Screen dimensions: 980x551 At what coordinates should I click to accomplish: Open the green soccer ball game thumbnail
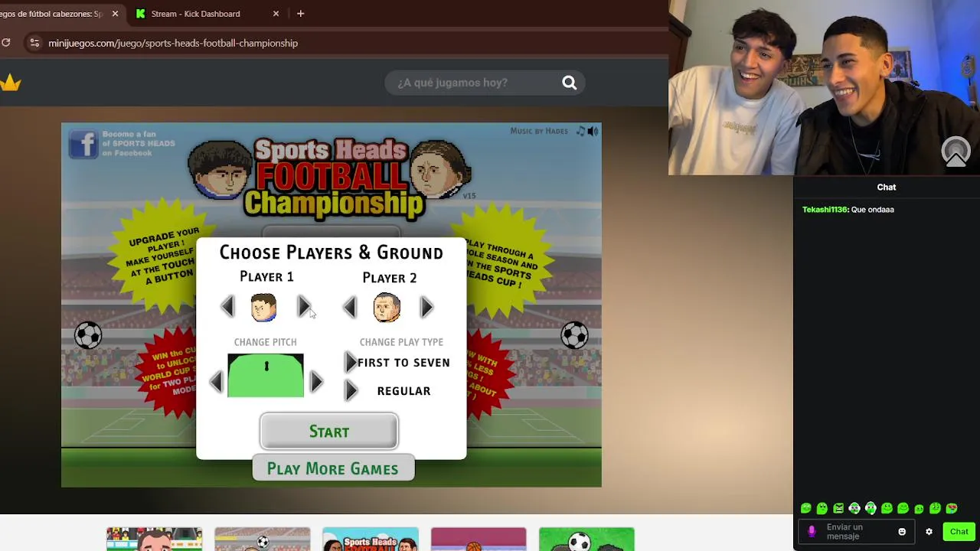click(x=586, y=539)
